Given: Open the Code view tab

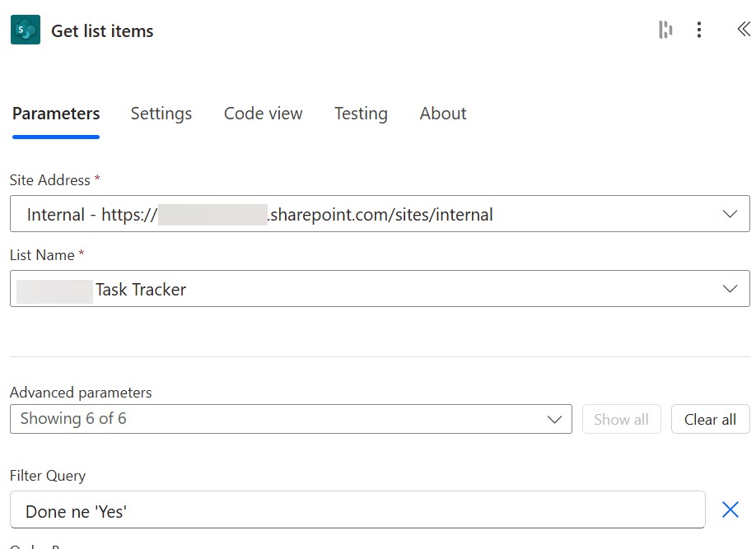Looking at the screenshot, I should point(263,114).
